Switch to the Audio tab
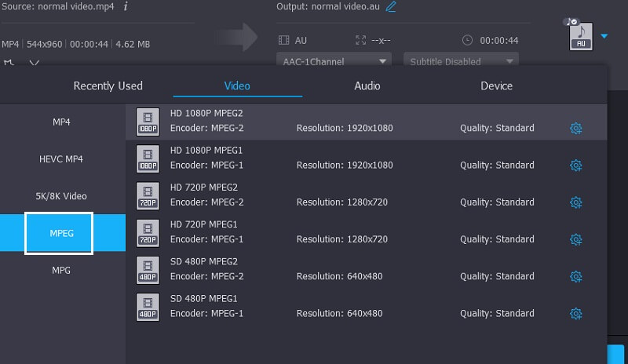 pos(367,86)
